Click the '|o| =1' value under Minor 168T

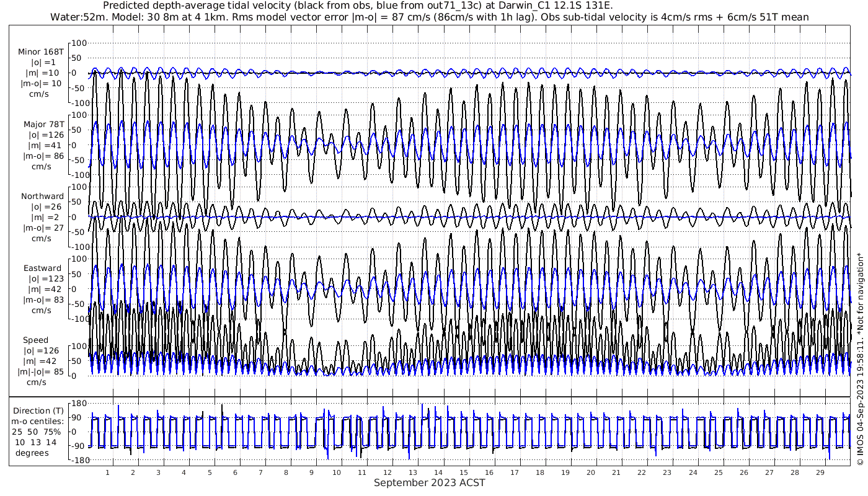tap(43, 63)
